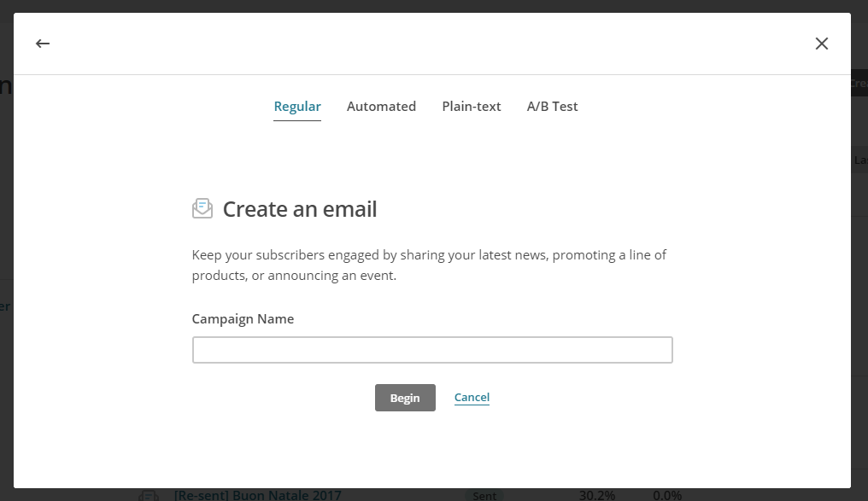The image size is (868, 501).
Task: Click the envelope icon beside Create an email
Action: coord(202,207)
